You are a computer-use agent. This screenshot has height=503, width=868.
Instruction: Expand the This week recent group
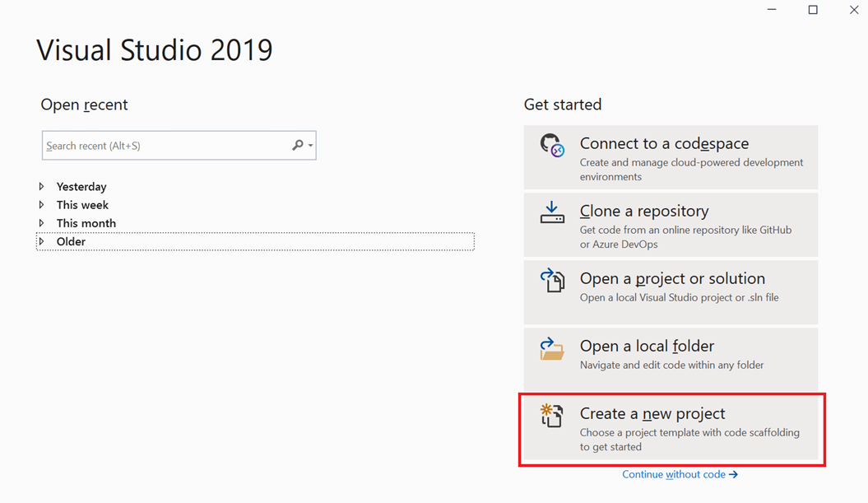(x=42, y=205)
